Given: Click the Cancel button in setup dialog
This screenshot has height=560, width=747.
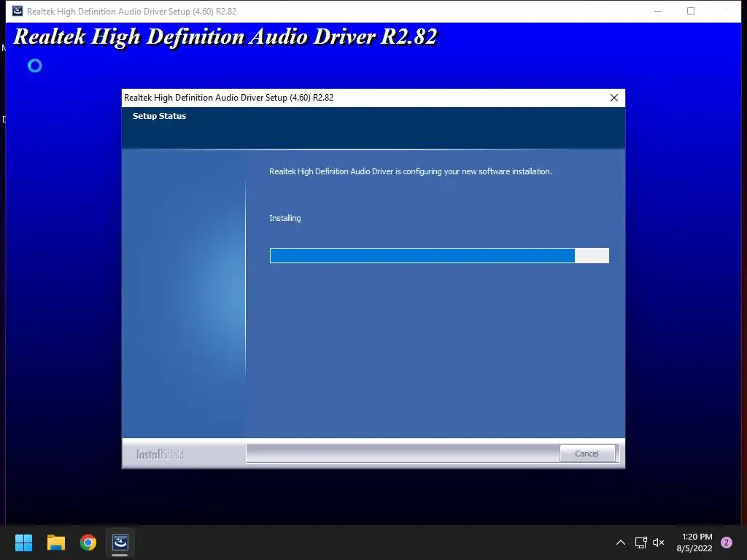Looking at the screenshot, I should [x=587, y=454].
